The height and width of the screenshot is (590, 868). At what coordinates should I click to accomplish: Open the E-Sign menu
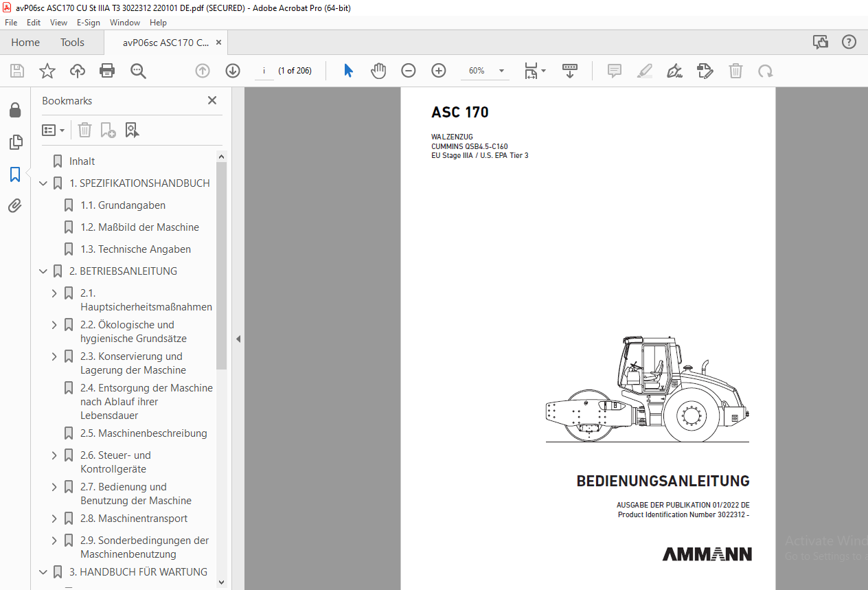(88, 22)
